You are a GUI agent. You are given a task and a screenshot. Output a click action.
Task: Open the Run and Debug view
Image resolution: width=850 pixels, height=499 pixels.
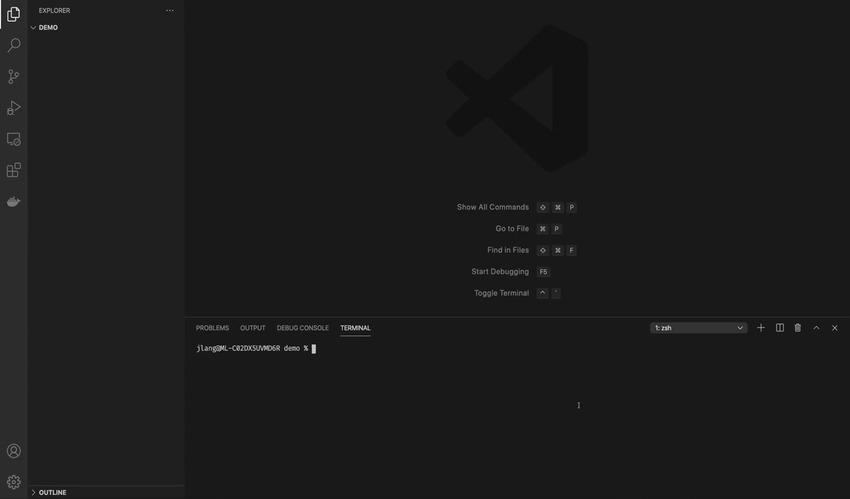click(14, 108)
